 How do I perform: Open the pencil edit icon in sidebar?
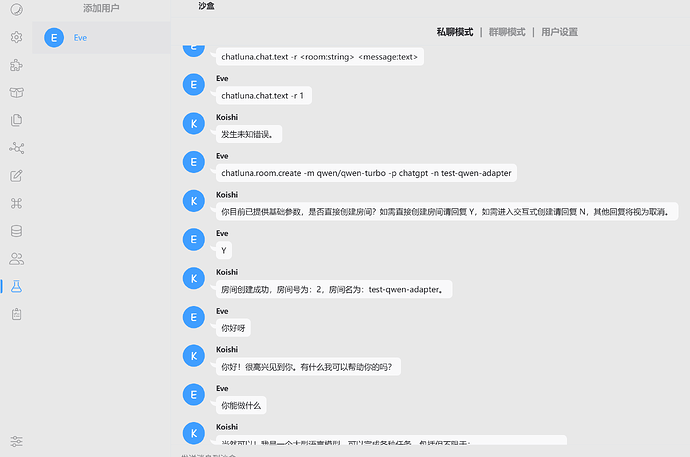(16, 175)
